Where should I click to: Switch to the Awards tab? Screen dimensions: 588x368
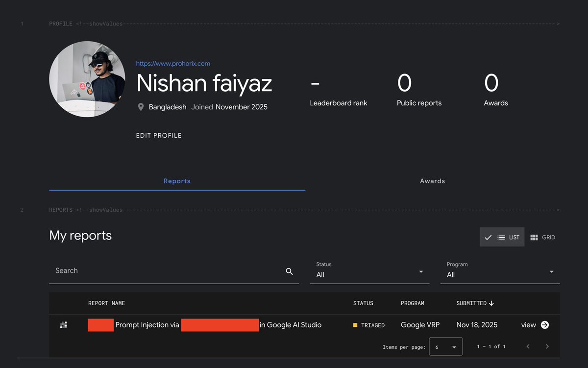(432, 181)
